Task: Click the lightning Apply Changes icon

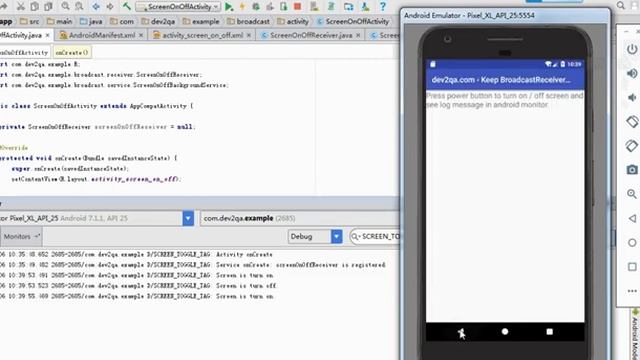Action: [242, 7]
